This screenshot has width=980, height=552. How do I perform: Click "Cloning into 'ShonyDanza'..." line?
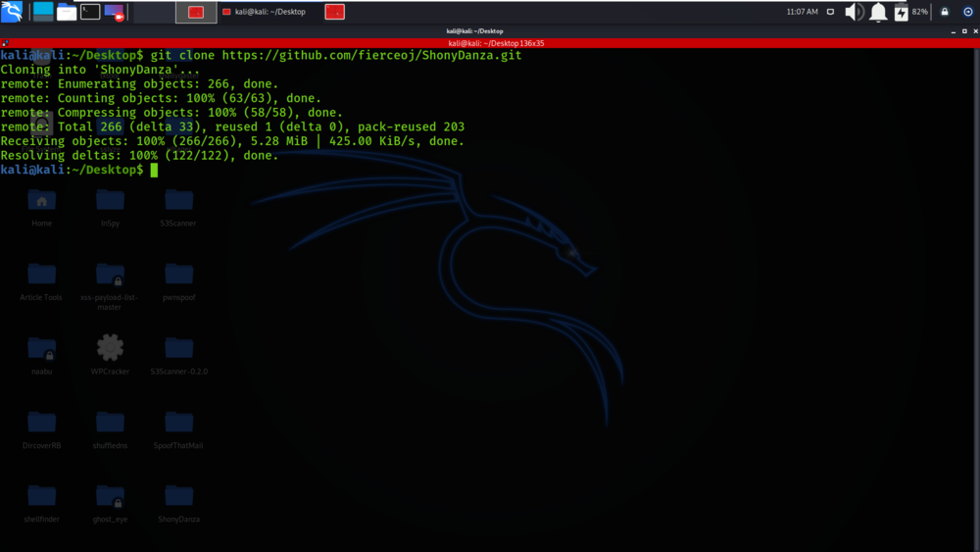coord(100,70)
